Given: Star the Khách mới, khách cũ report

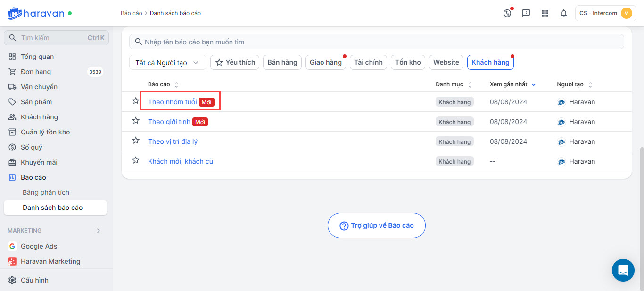Looking at the screenshot, I should [136, 160].
